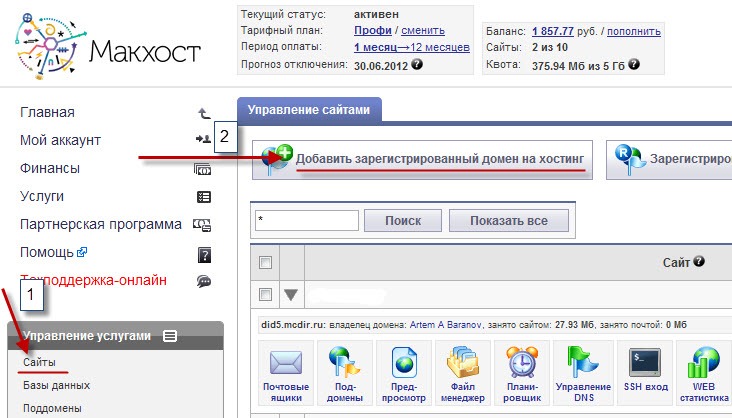Click the сменить link
This screenshot has height=418, width=732.
423,30
